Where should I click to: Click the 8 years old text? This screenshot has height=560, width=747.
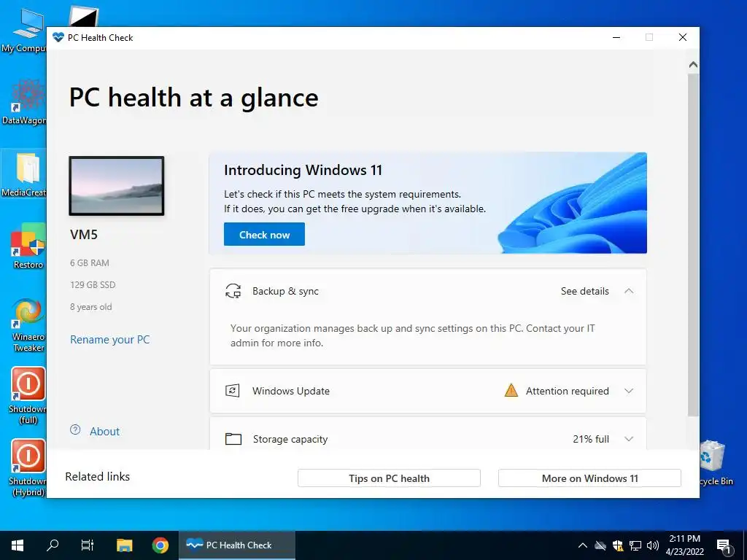coord(91,307)
